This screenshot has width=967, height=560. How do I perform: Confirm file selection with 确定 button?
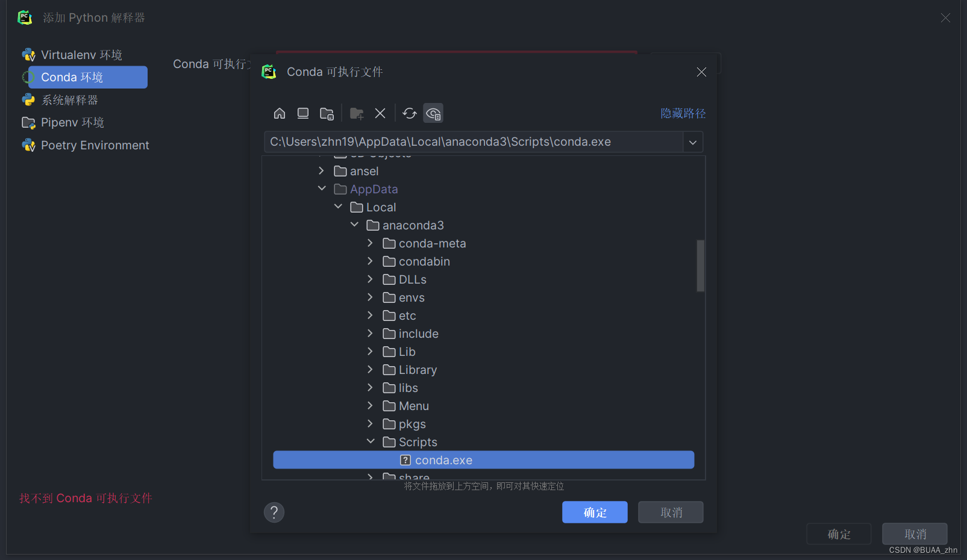[x=595, y=512]
